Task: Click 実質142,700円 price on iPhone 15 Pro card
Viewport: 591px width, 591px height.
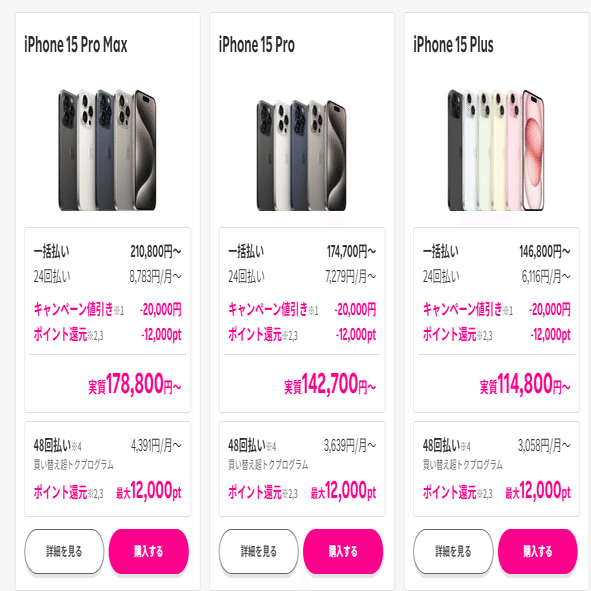Action: point(330,384)
